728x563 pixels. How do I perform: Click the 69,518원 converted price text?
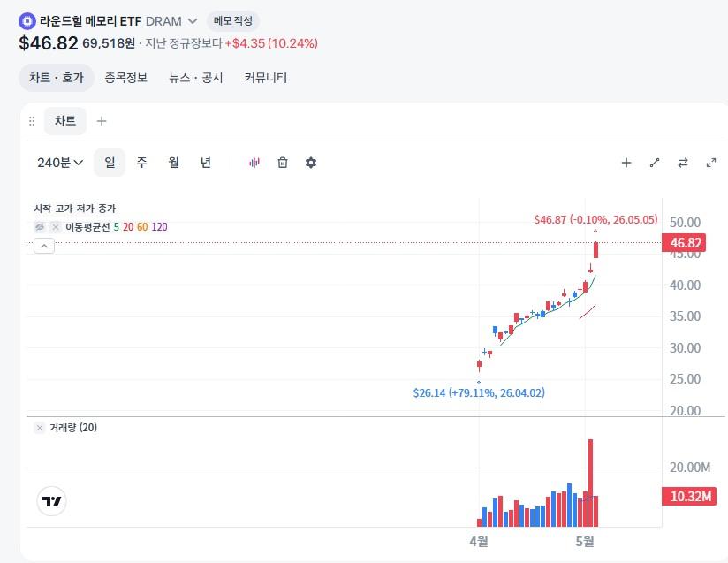[x=109, y=43]
